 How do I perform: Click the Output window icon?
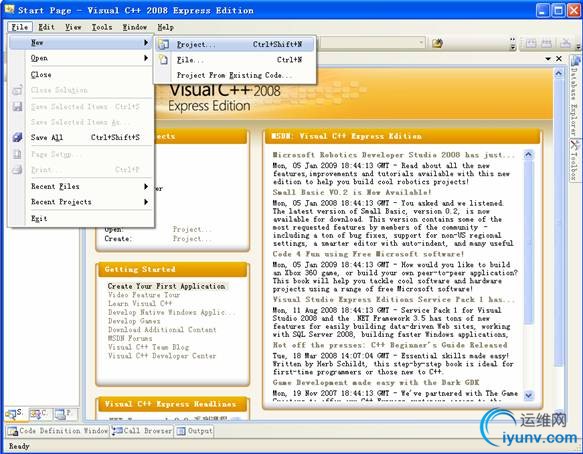pyautogui.click(x=181, y=431)
